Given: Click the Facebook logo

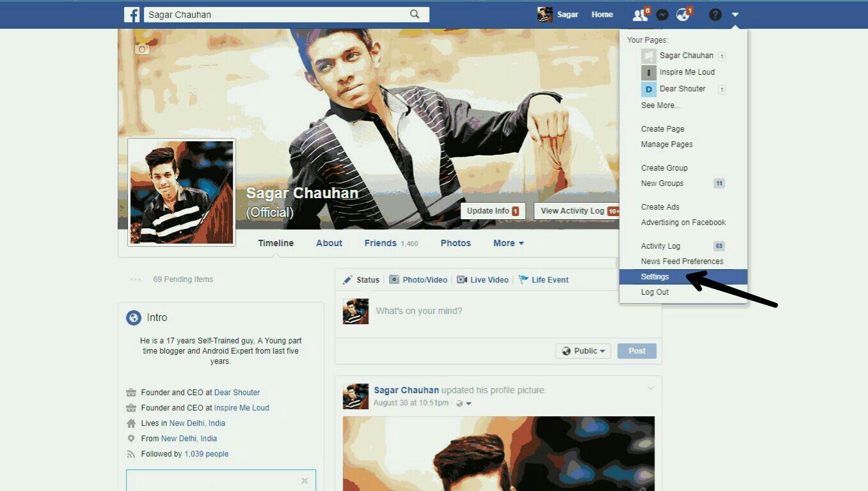Looking at the screenshot, I should point(132,13).
